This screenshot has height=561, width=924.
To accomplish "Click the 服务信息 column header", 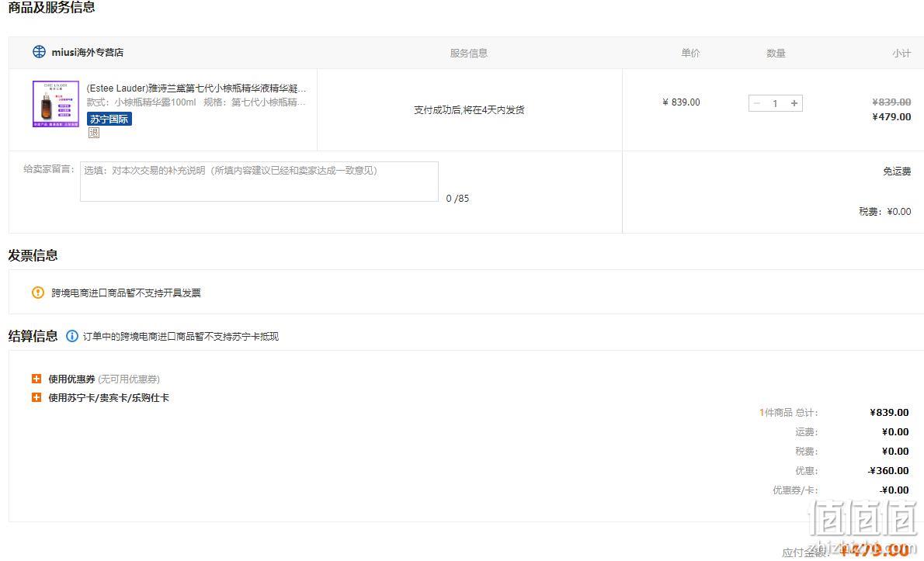I will (468, 53).
